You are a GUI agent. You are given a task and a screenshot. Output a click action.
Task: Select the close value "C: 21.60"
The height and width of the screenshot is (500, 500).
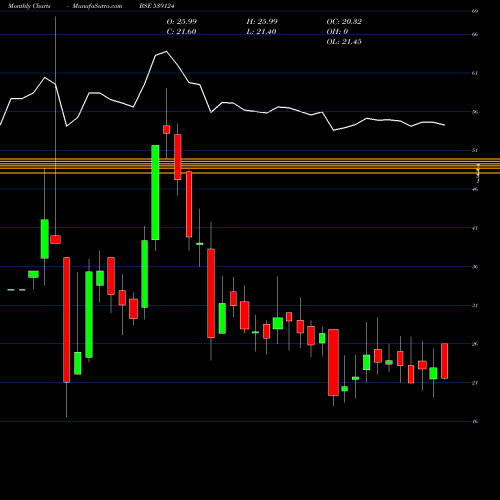coord(181,32)
